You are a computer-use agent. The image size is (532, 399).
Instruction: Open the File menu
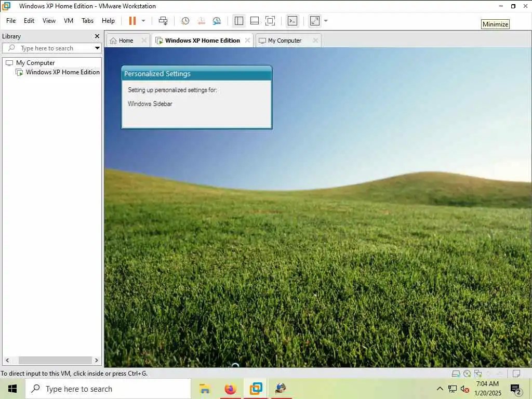point(11,21)
